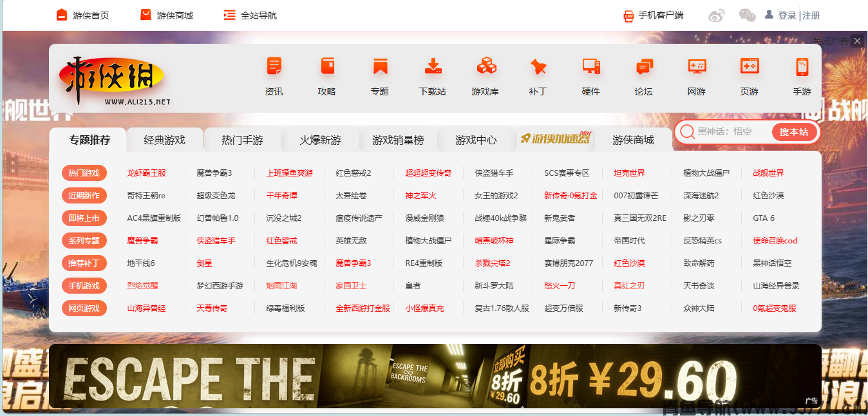Click the user avatar icon beside 登录
The height and width of the screenshot is (416, 868).
point(769,14)
